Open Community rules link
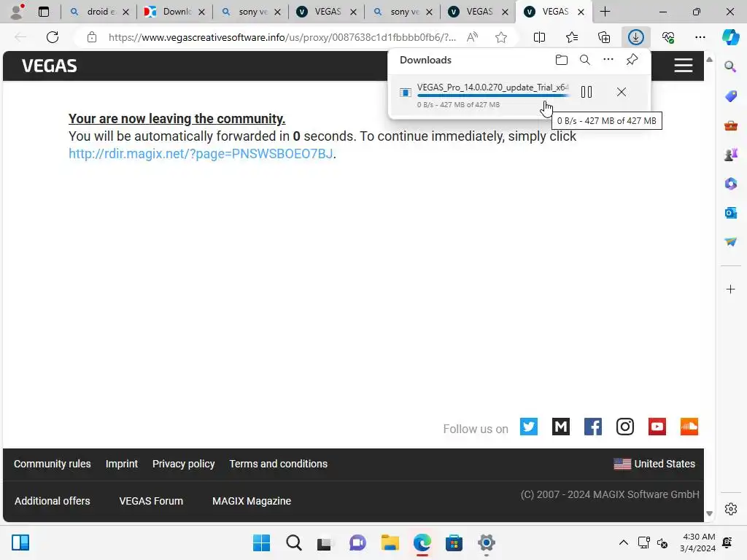747x560 pixels. click(x=52, y=464)
